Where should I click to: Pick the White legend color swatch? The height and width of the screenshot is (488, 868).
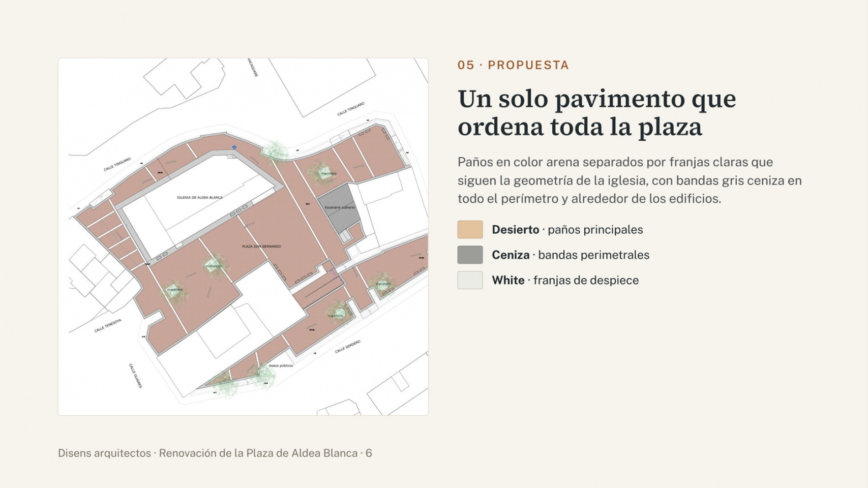(470, 281)
